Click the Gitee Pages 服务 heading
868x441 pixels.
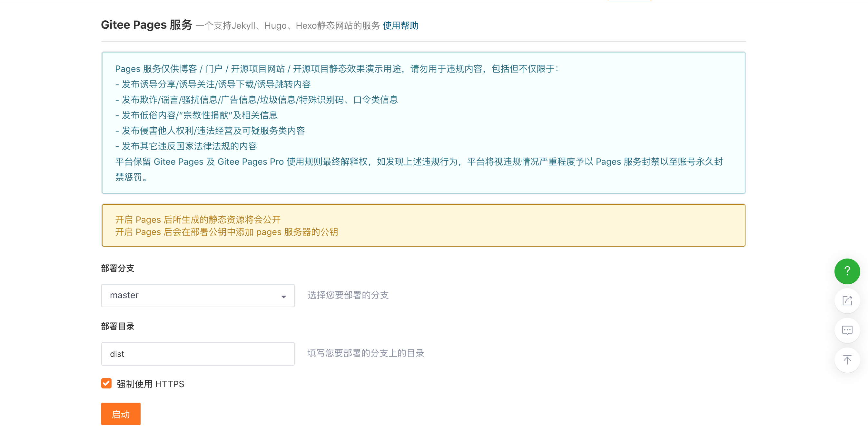pos(147,25)
